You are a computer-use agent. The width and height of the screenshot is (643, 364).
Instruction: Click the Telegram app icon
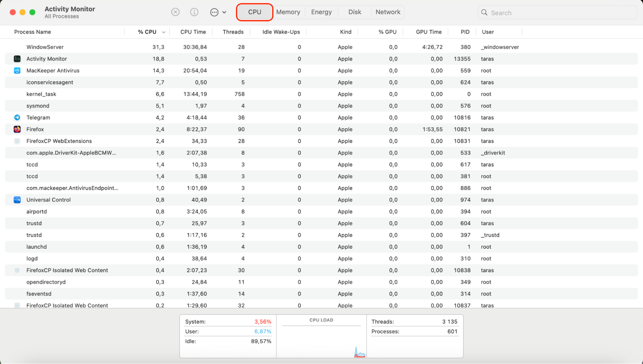[17, 117]
